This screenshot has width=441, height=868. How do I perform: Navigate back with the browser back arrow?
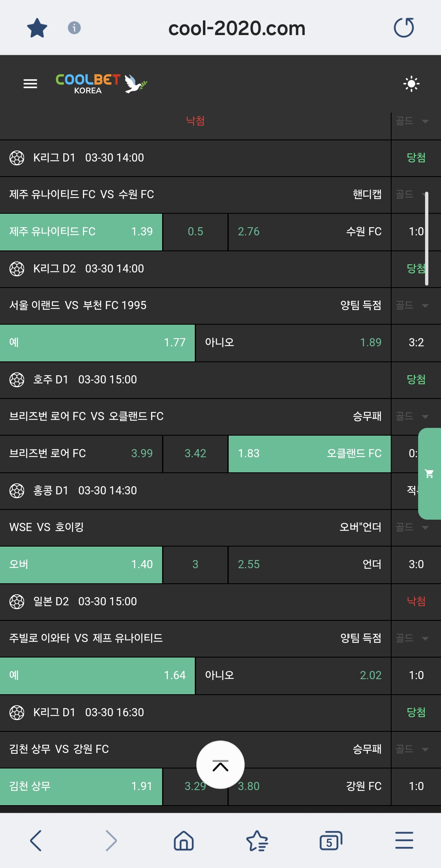coord(36,841)
